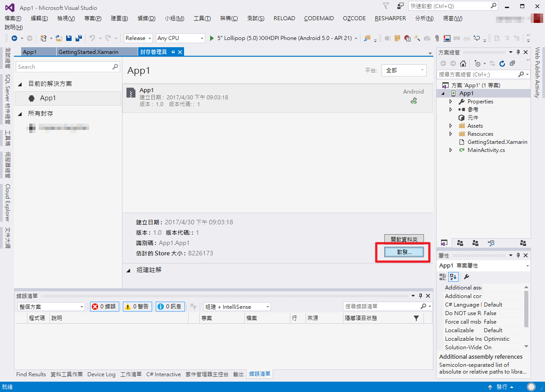Open the 建置(B) Build menu
This screenshot has width=545, height=392.
coord(119,18)
